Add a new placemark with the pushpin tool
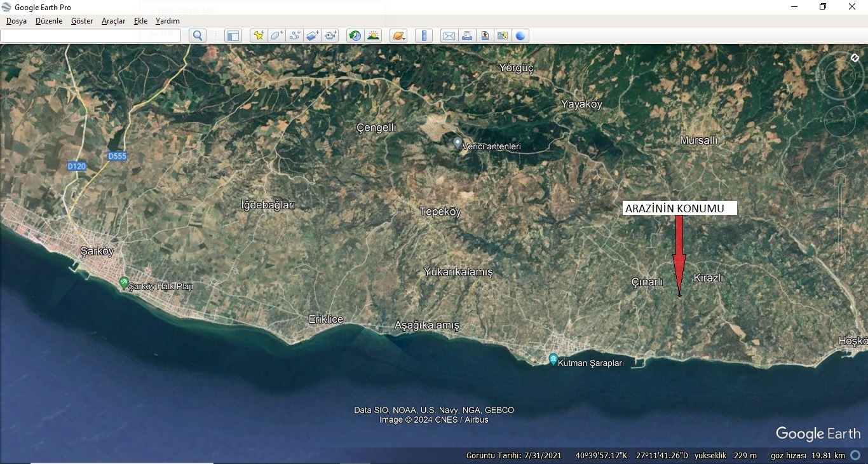 tap(258, 36)
